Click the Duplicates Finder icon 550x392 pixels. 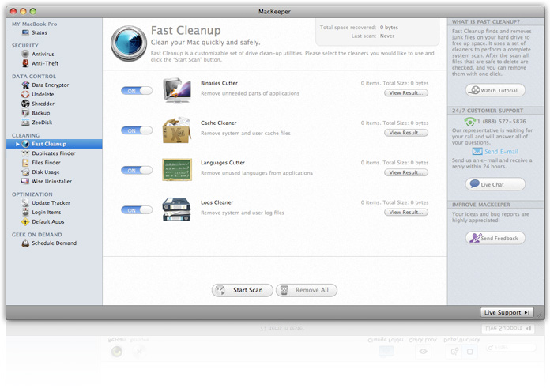(25, 153)
